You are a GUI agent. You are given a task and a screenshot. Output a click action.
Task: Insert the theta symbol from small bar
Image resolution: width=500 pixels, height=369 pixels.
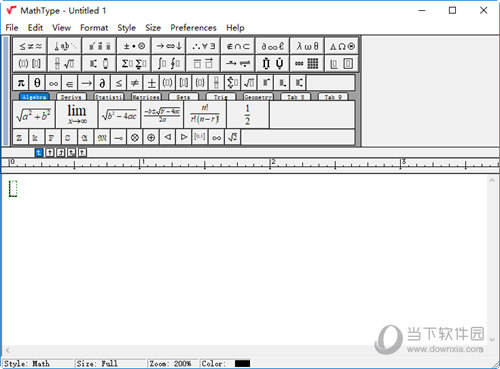37,83
